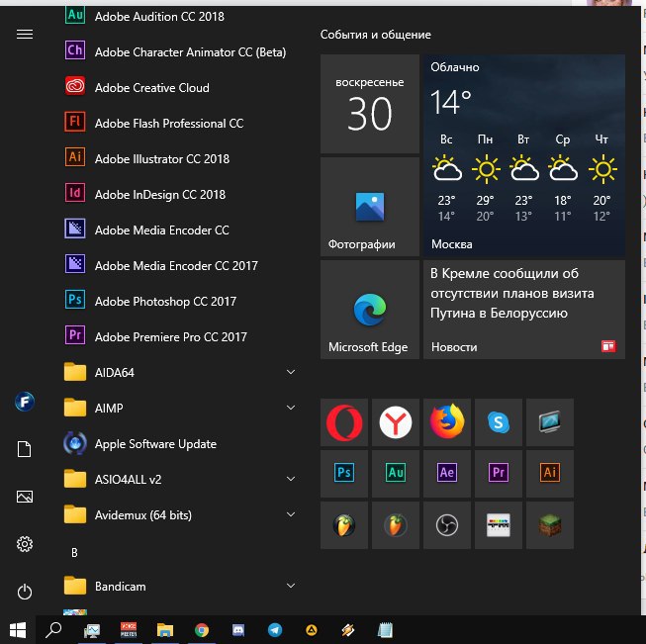
Task: Open the Москва weather tile
Action: click(x=524, y=155)
